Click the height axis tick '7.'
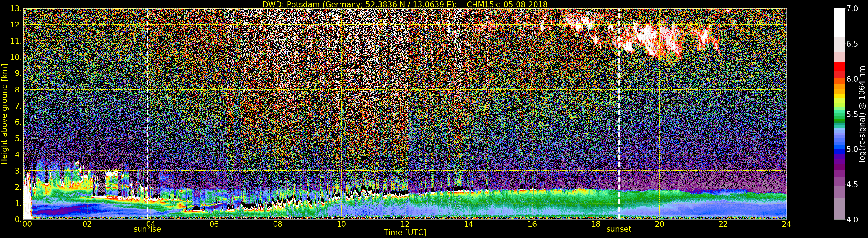The height and width of the screenshot is (238, 868). click(x=18, y=106)
